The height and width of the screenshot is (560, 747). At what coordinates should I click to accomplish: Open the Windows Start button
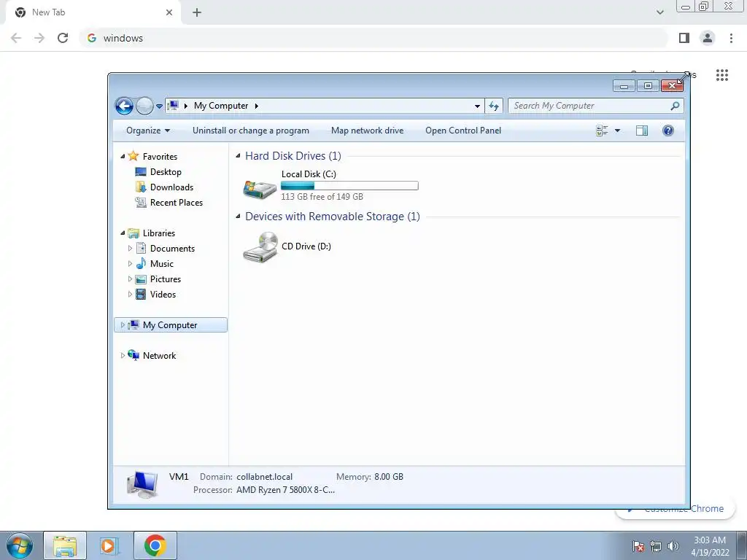pos(20,545)
